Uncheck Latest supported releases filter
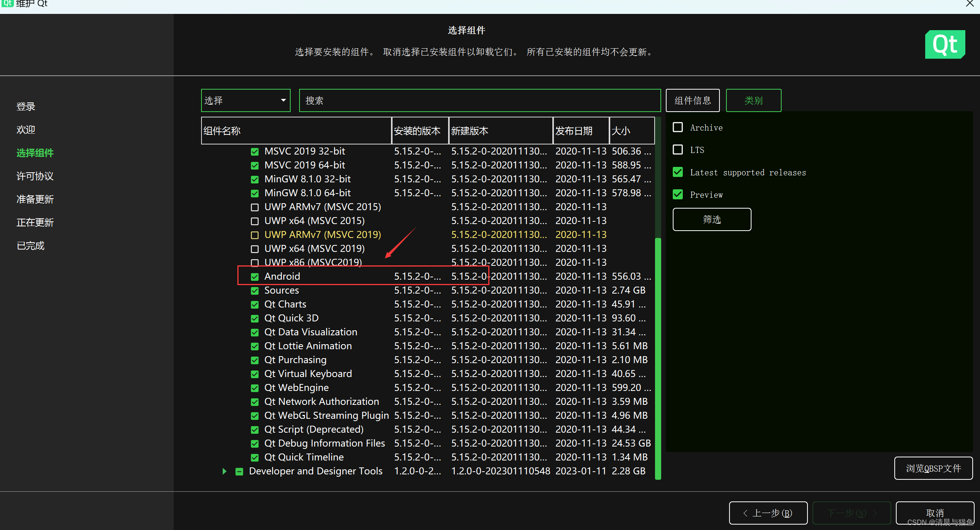The height and width of the screenshot is (530, 980). tap(678, 172)
